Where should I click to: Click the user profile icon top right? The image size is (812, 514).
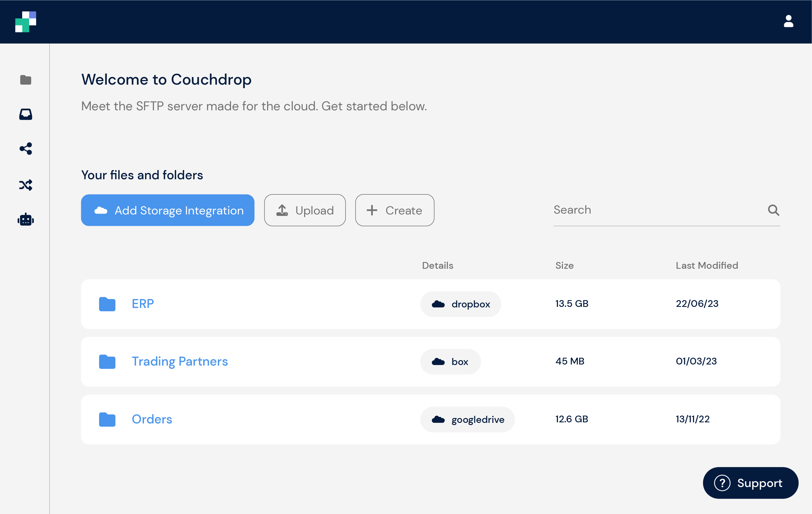coord(788,21)
